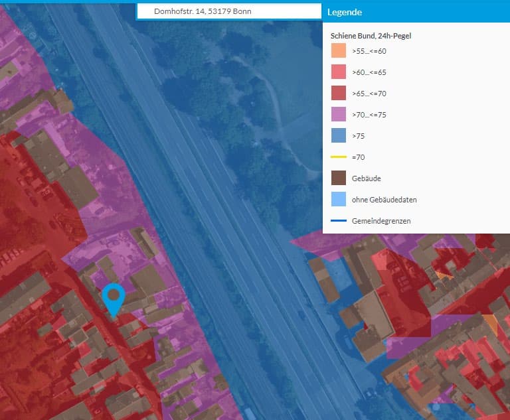Click the pink >60...<=65 legend swatch
The image size is (510, 420).
point(339,72)
